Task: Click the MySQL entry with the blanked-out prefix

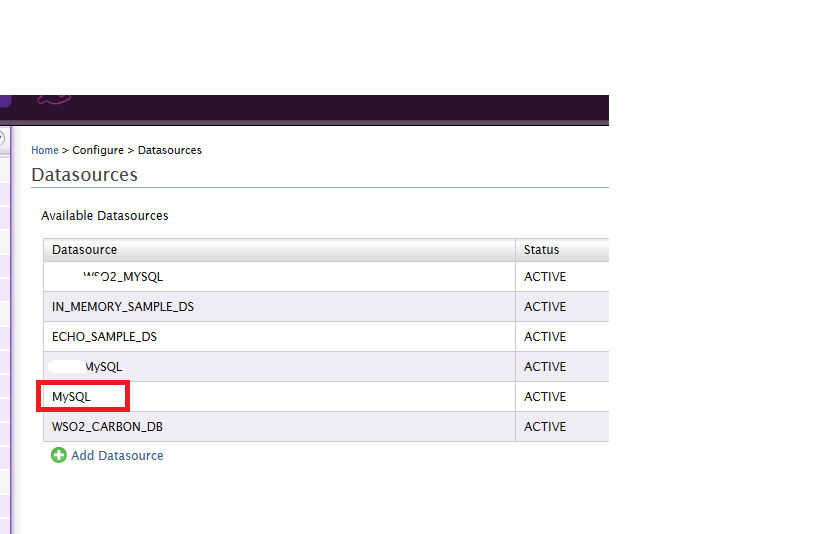Action: pyautogui.click(x=104, y=367)
